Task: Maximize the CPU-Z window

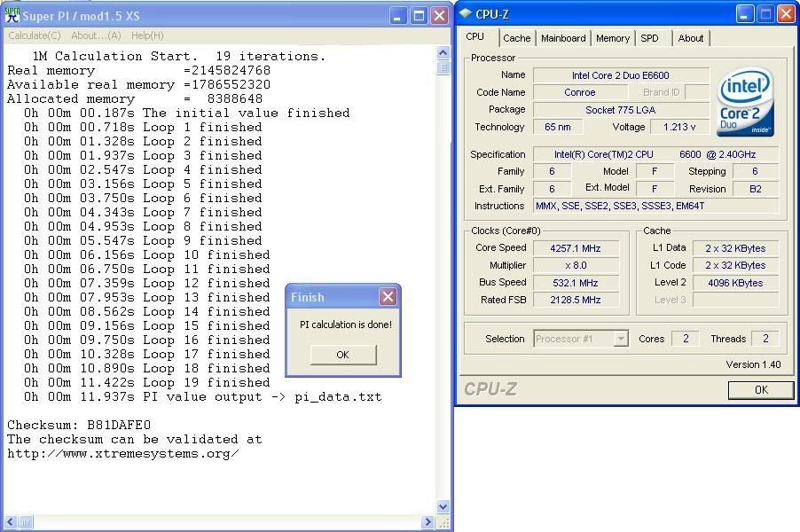Action: point(765,14)
